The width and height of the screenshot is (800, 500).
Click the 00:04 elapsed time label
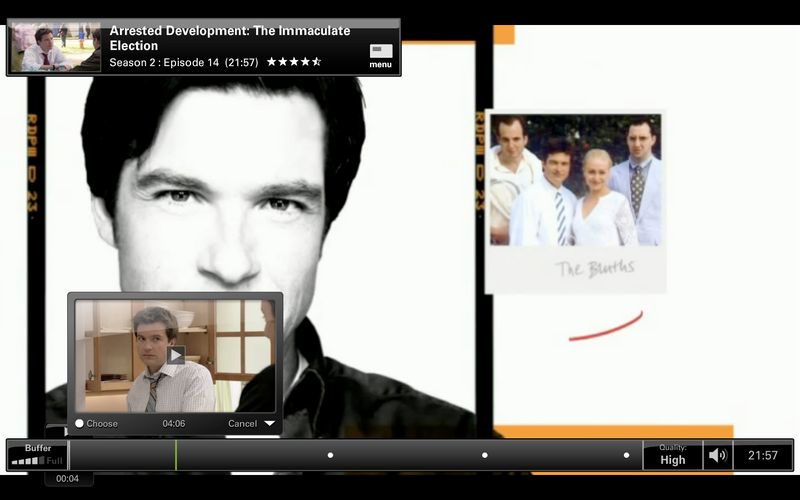click(68, 479)
